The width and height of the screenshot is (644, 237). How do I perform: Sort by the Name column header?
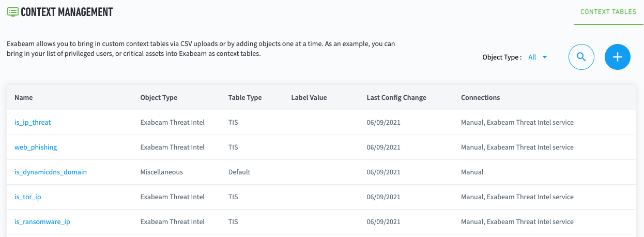click(x=23, y=98)
